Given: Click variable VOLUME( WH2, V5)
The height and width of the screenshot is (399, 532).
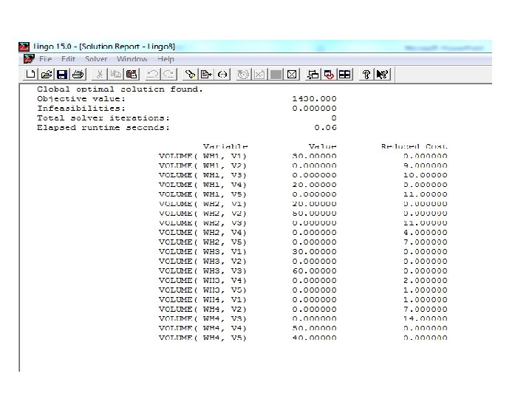Looking at the screenshot, I should tap(202, 242).
